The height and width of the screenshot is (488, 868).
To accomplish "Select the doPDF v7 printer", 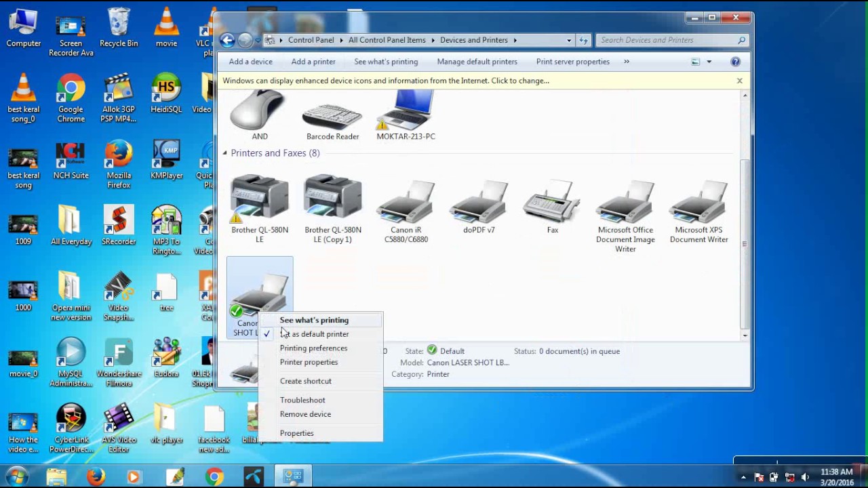I will tap(479, 207).
